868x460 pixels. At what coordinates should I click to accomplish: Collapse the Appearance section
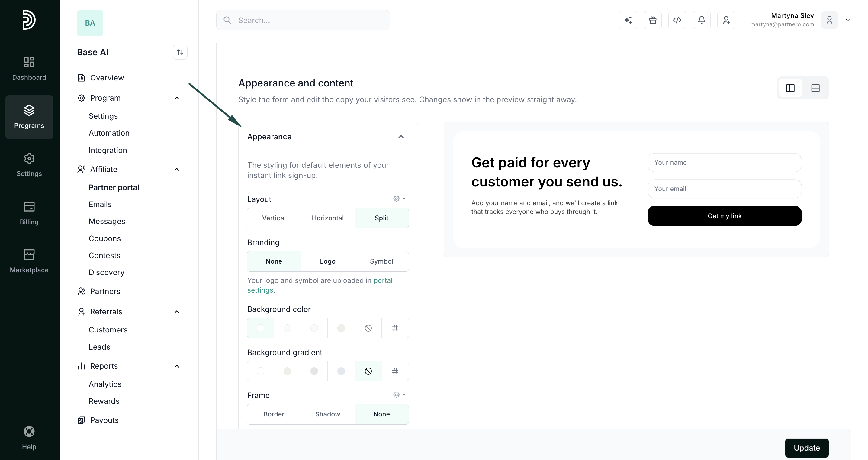tap(401, 137)
